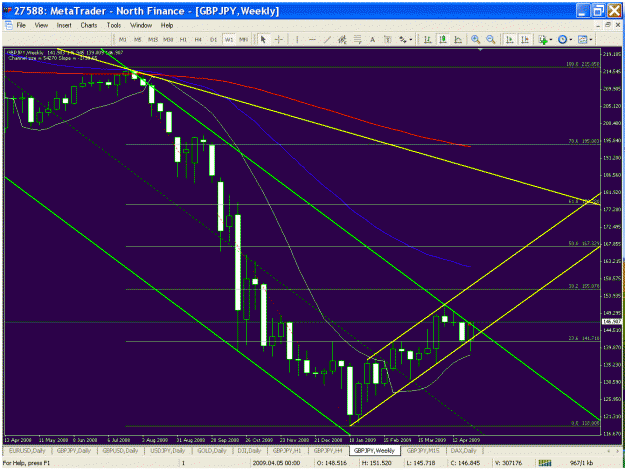Click the 'For Help, press F1' status text

(27, 463)
